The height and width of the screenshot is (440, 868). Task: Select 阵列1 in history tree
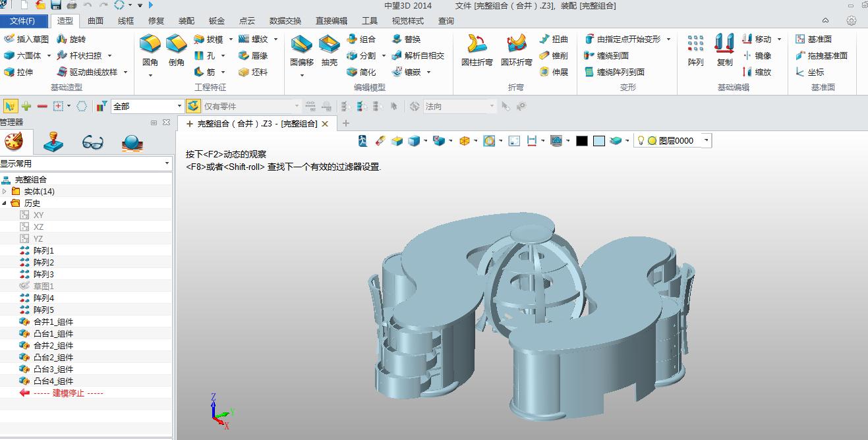coord(43,251)
